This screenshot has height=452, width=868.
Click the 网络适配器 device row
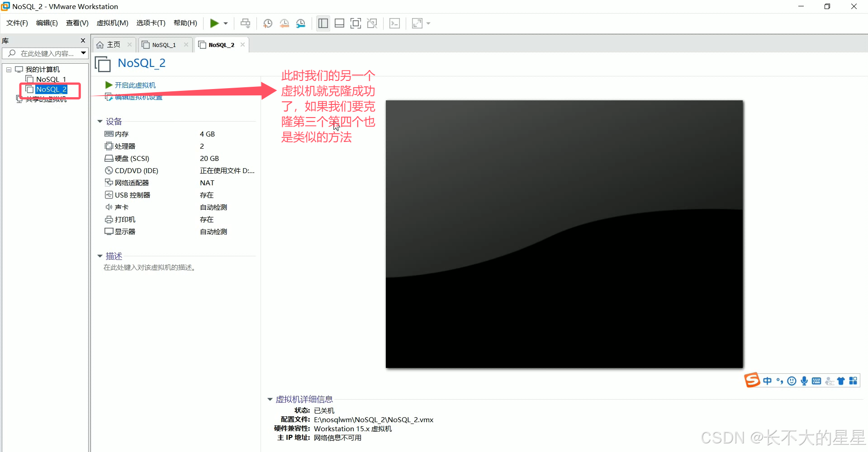point(179,183)
